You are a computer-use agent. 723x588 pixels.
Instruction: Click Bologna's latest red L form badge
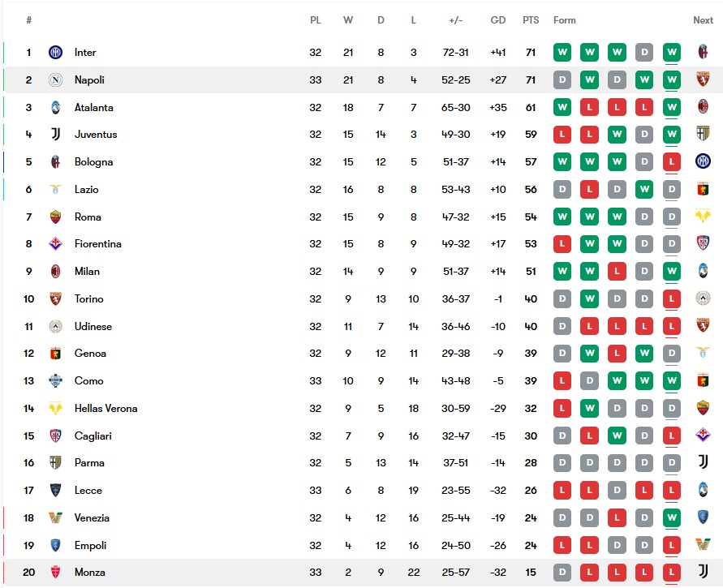[672, 162]
